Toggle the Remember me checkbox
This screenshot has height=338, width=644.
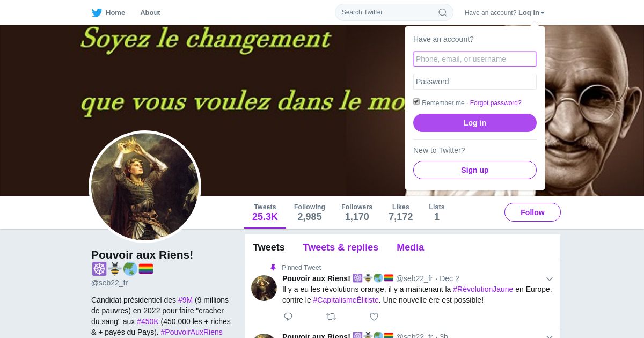[416, 101]
